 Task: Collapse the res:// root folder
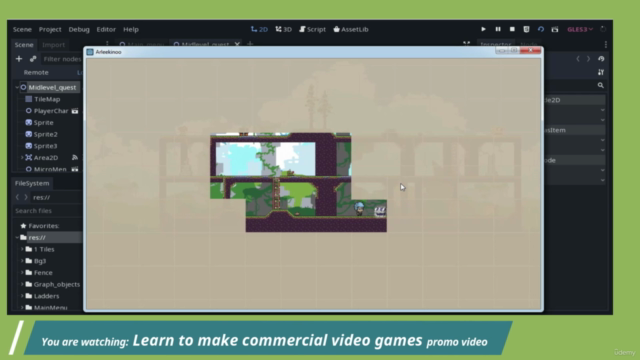pyautogui.click(x=17, y=238)
